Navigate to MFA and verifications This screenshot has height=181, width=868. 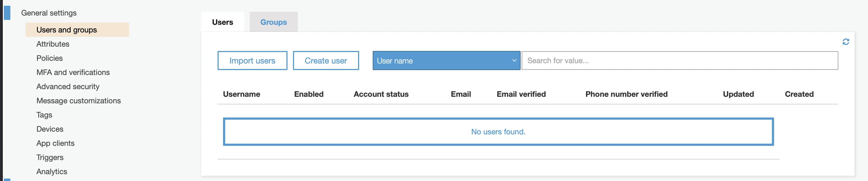click(73, 73)
